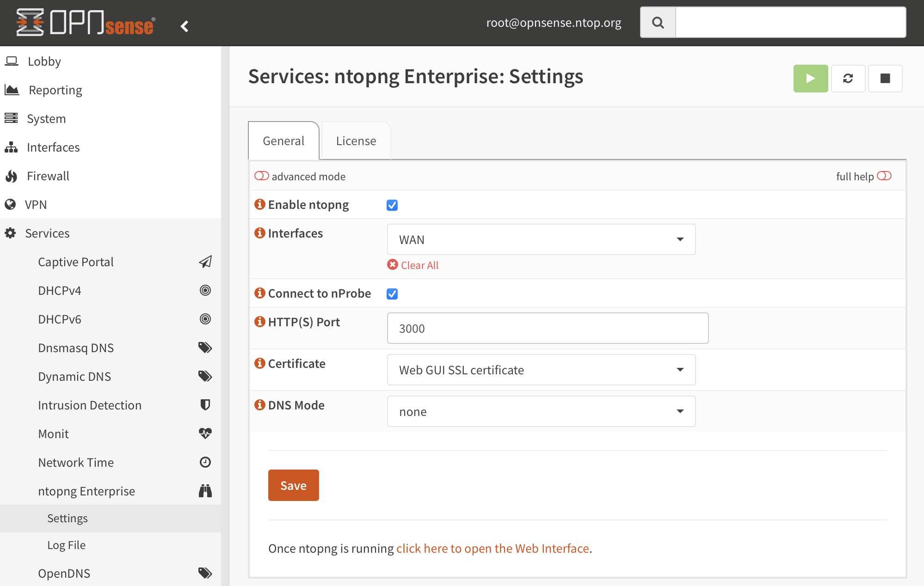Select the General tab

(283, 140)
